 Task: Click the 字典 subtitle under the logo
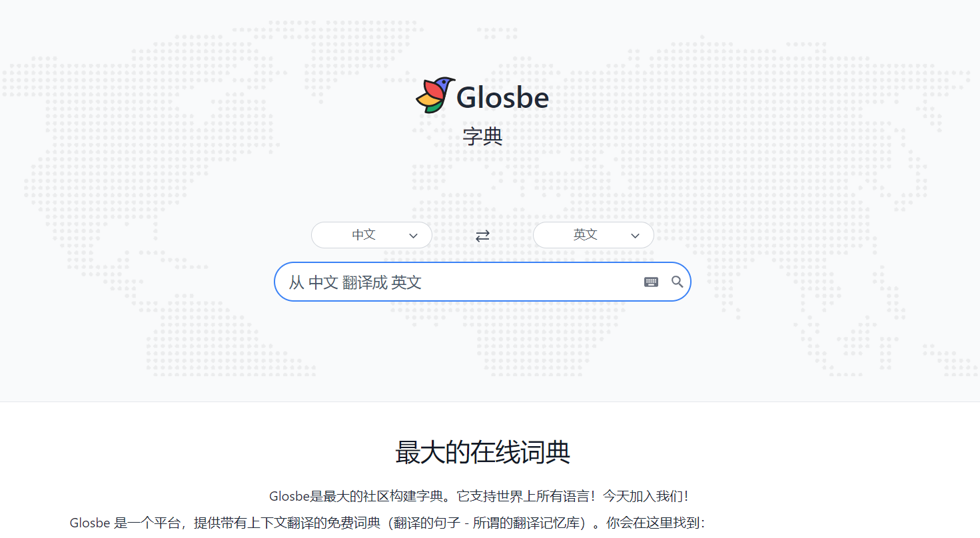tap(482, 136)
